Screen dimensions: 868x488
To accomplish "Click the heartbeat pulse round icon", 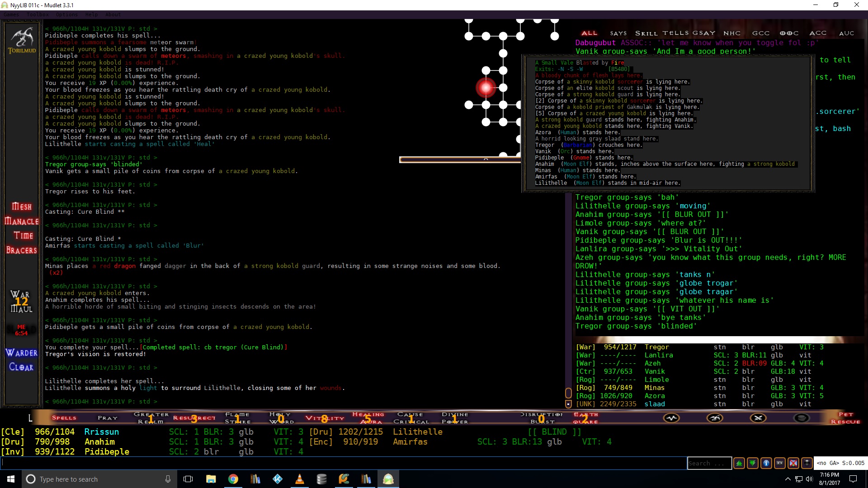I will pyautogui.click(x=671, y=418).
